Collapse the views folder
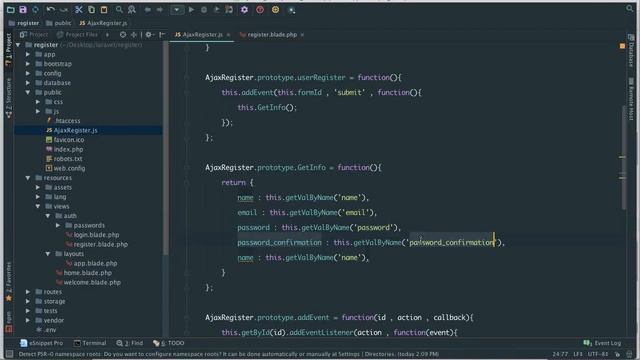 coord(38,207)
